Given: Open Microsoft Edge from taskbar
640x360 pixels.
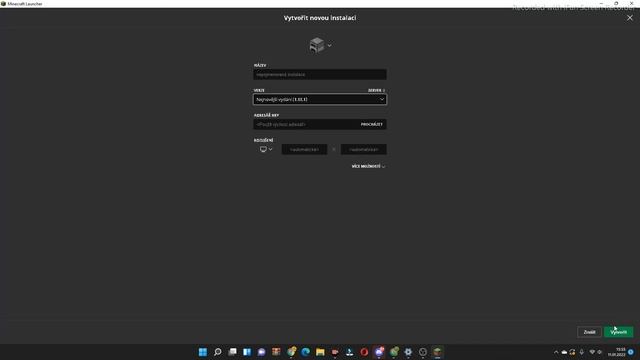Looking at the screenshot, I should (306, 352).
